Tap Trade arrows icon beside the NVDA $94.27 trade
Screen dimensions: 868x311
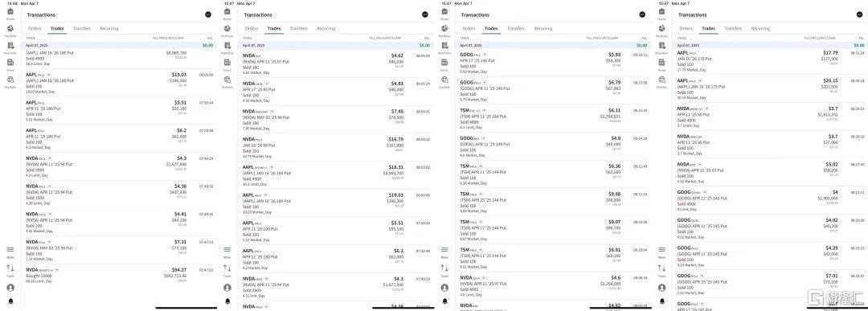click(10, 269)
